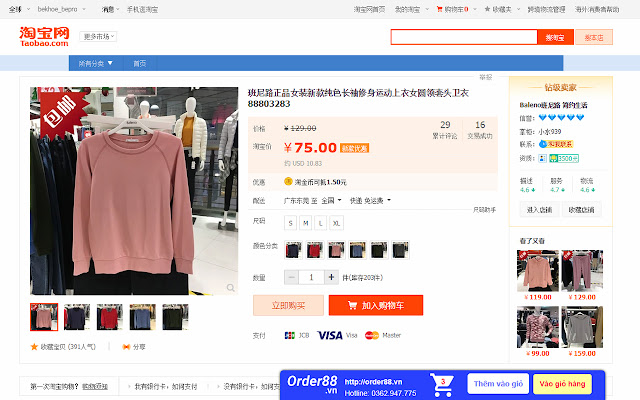Click the Taobao.com logo
Screen dimensions: 640x400
44,36
